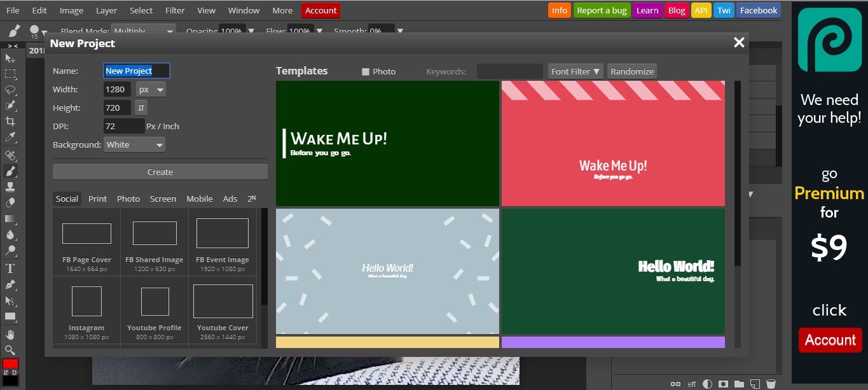Screen dimensions: 868x390
Task: Open the Background color dropdown
Action: click(135, 144)
